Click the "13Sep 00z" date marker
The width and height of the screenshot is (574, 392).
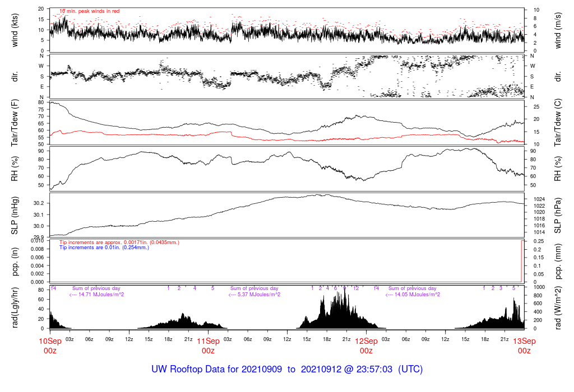[524, 346]
